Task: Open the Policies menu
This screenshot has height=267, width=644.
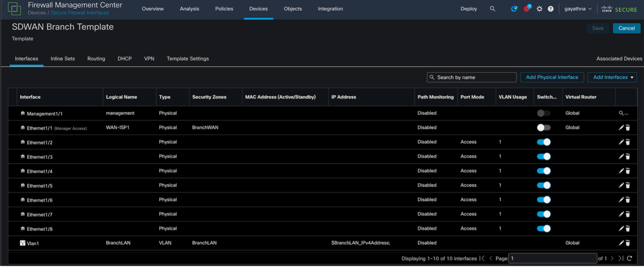Action: pyautogui.click(x=224, y=9)
